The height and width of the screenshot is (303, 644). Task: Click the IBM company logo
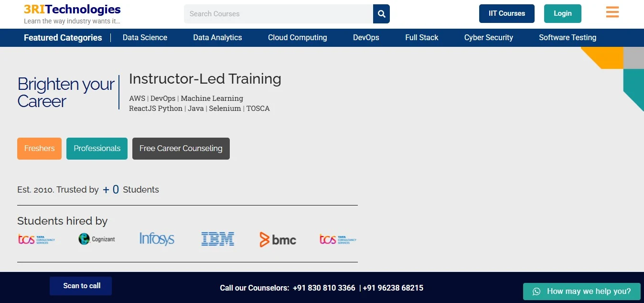click(217, 239)
